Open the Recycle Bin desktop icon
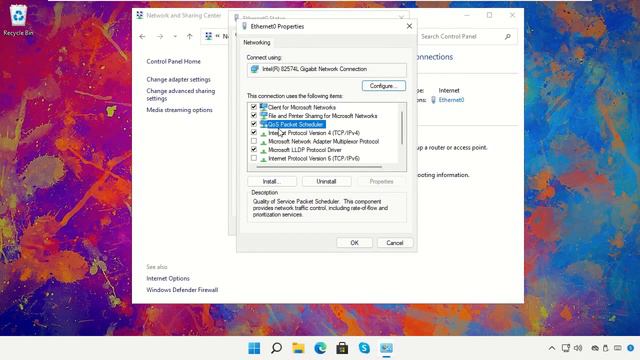The width and height of the screenshot is (640, 360). click(x=18, y=20)
